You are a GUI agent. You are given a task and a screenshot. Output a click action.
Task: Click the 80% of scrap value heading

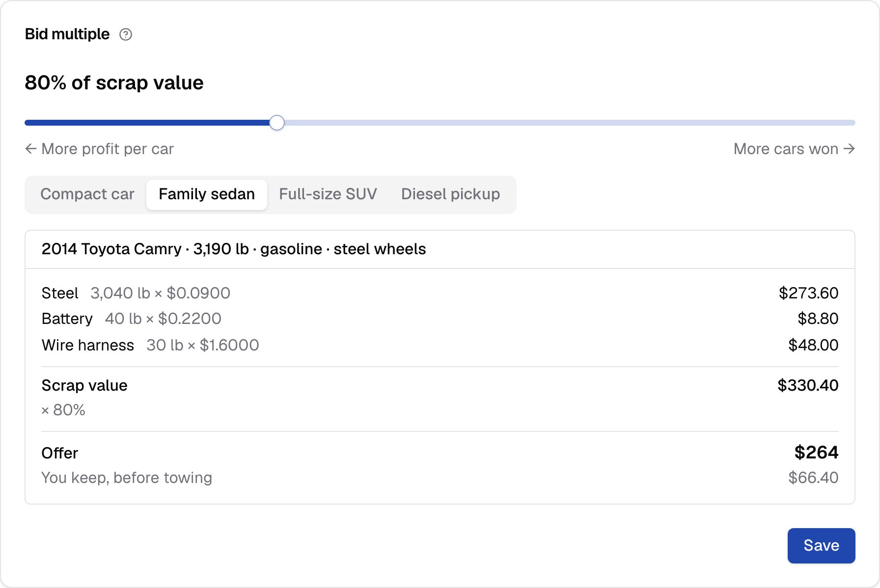[114, 82]
